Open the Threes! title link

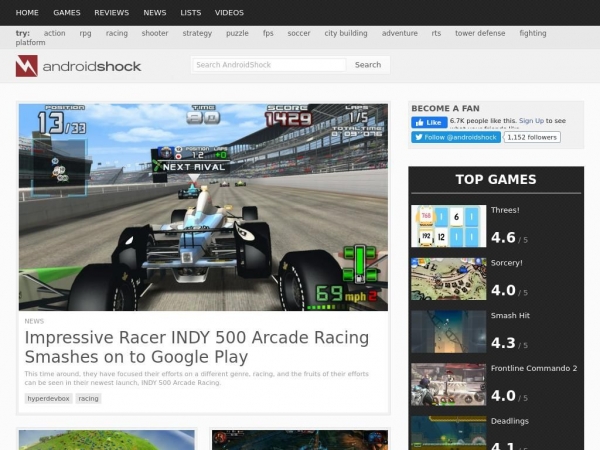point(505,210)
